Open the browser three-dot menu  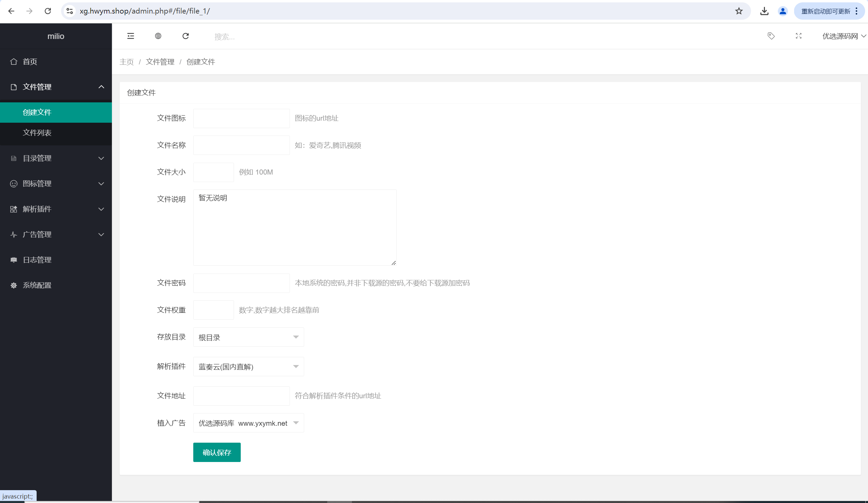(x=856, y=11)
